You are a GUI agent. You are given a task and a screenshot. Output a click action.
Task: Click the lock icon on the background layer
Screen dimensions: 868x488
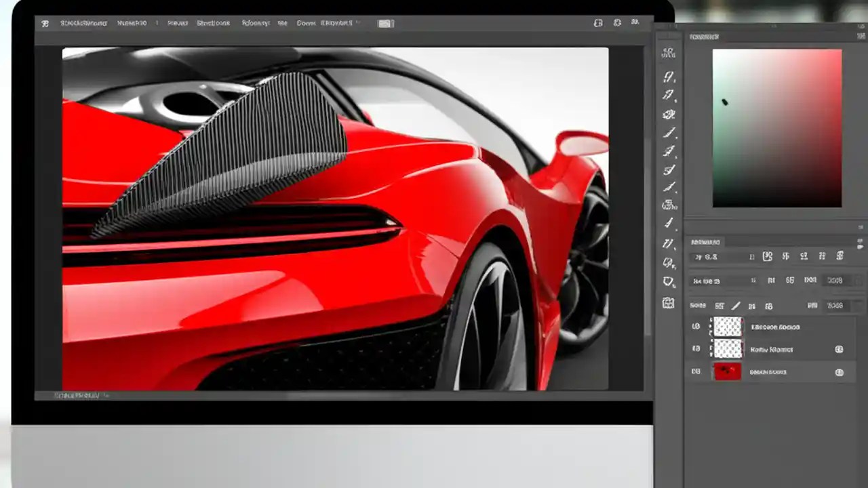tap(840, 371)
